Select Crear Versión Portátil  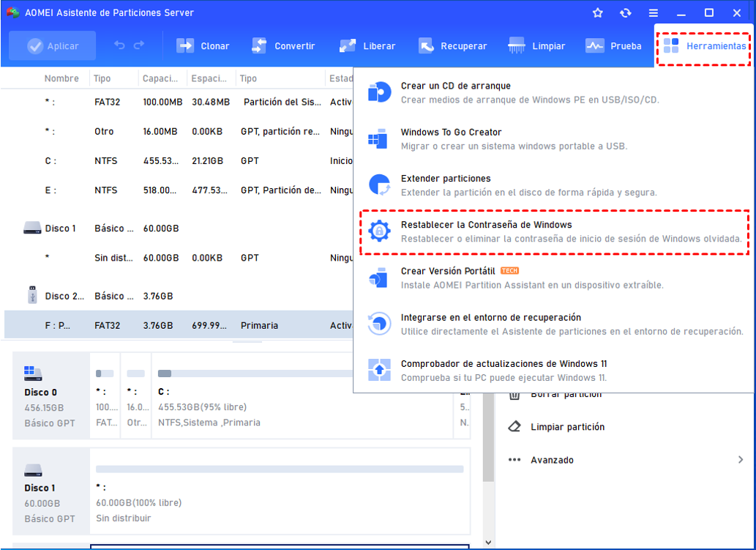pyautogui.click(x=553, y=278)
